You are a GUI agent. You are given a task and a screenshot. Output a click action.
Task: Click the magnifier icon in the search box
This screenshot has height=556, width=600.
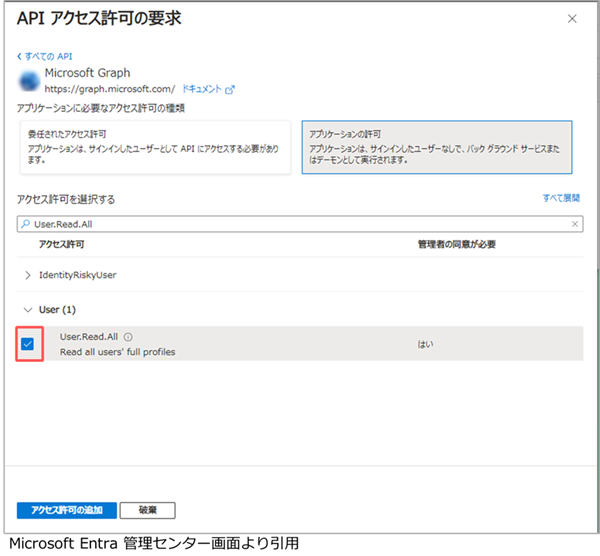27,225
